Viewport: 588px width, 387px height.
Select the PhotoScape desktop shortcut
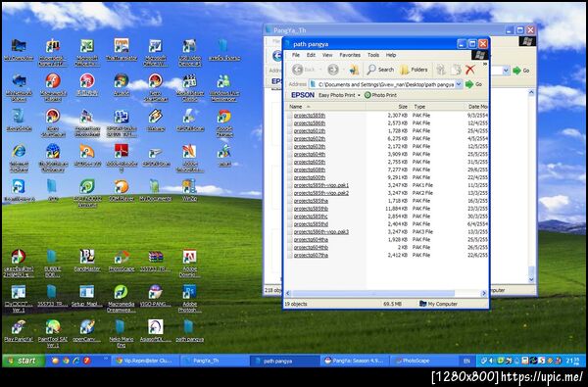[x=122, y=261]
